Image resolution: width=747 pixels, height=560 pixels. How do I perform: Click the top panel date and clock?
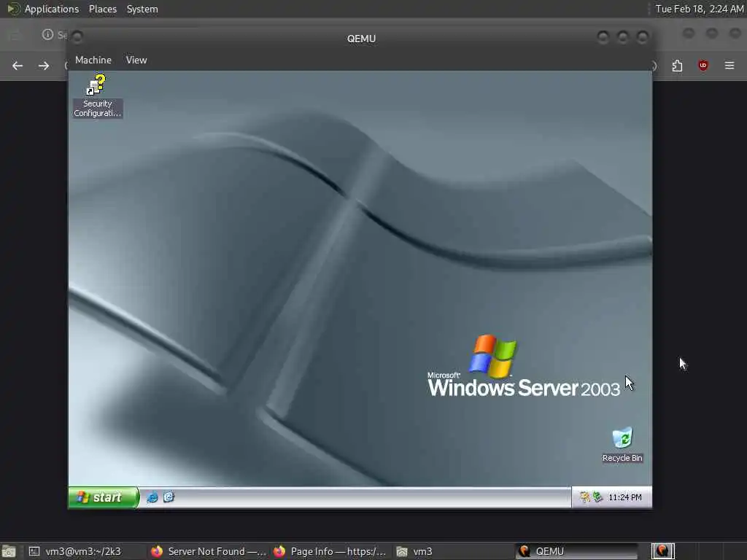coord(699,9)
